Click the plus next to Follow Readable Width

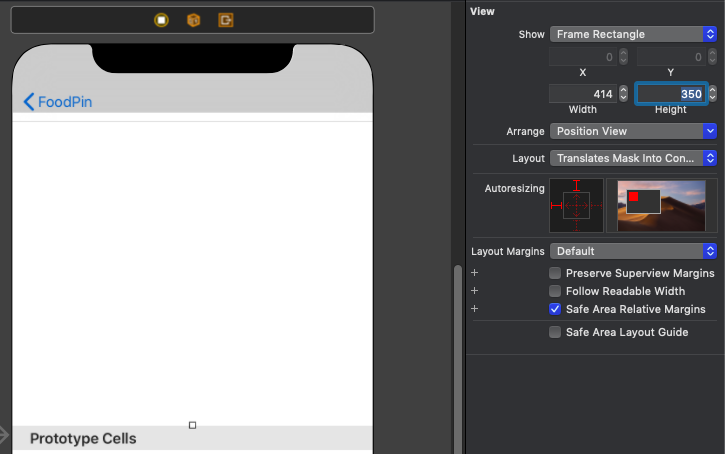click(475, 291)
